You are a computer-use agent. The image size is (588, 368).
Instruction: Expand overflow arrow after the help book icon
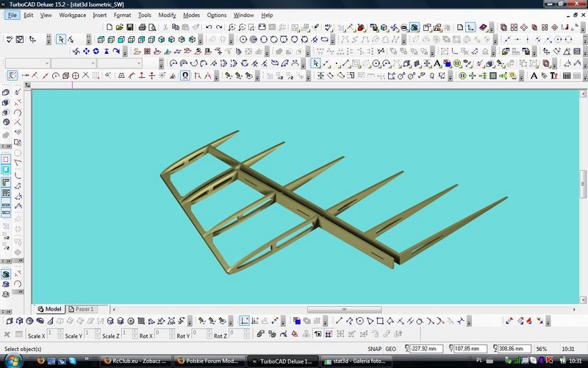tap(491, 27)
